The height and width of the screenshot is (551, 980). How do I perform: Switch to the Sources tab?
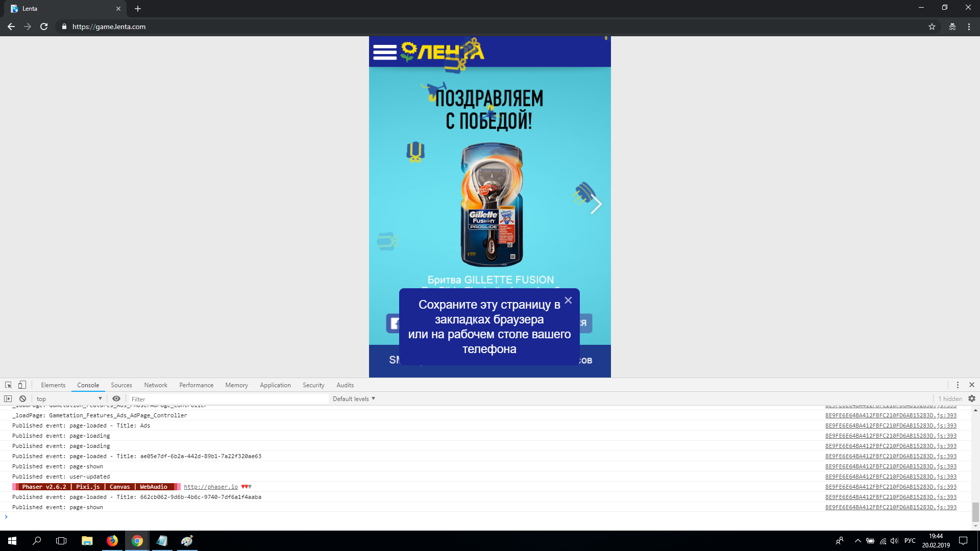(121, 385)
